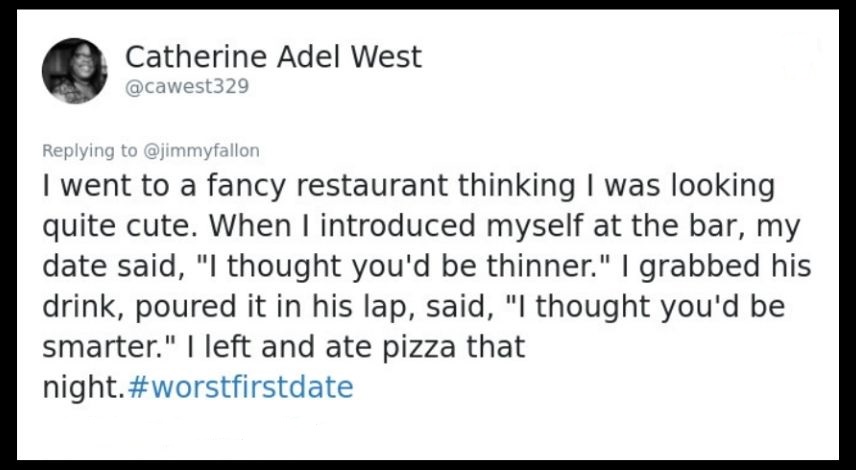Click the word 'pizza' in the tweet
The height and width of the screenshot is (470, 856).
click(419, 348)
